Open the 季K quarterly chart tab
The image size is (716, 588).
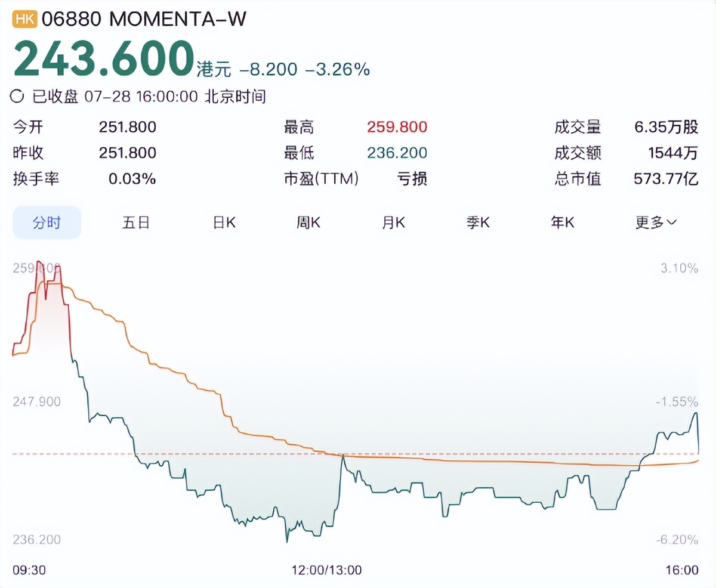click(x=478, y=222)
